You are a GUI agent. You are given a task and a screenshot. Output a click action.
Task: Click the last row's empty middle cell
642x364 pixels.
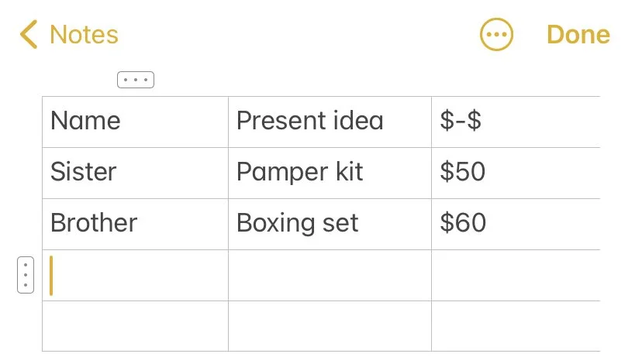tap(330, 326)
